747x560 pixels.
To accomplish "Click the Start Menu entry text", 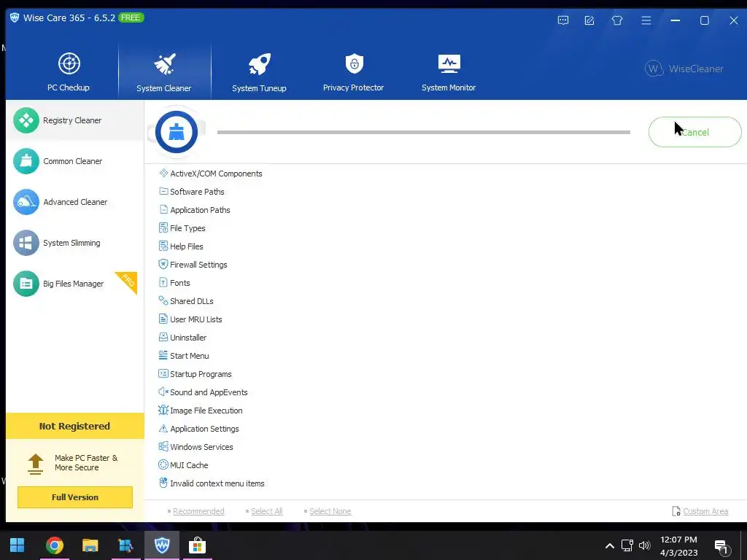I will 190,356.
